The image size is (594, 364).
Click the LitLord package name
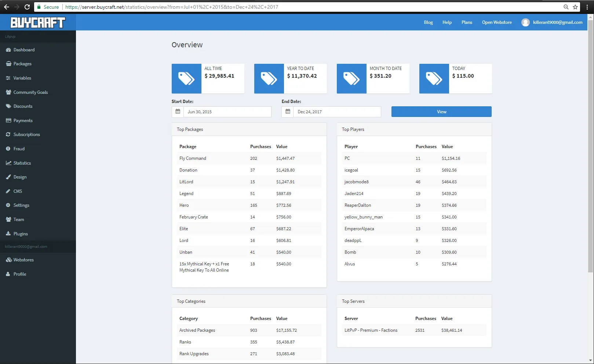click(186, 182)
